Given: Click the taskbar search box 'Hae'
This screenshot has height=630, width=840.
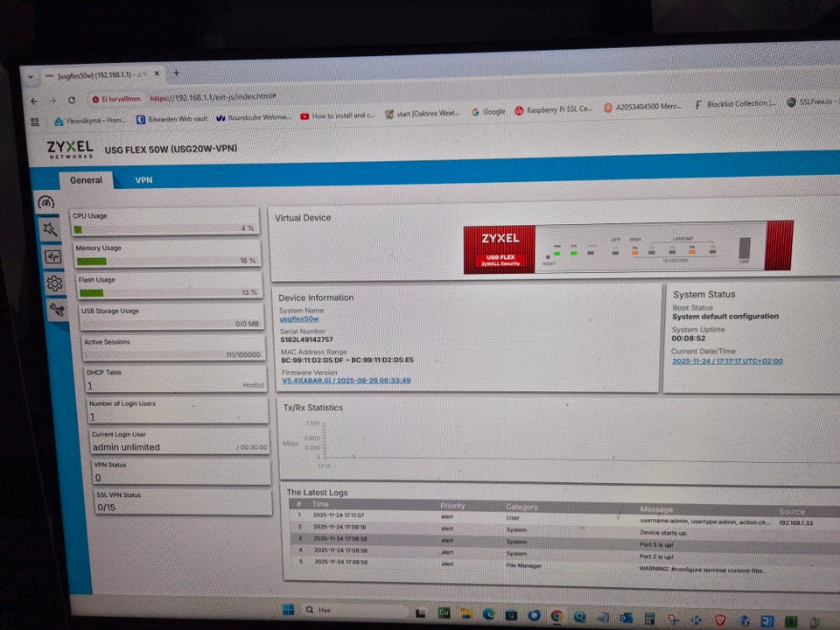Looking at the screenshot, I should [353, 610].
